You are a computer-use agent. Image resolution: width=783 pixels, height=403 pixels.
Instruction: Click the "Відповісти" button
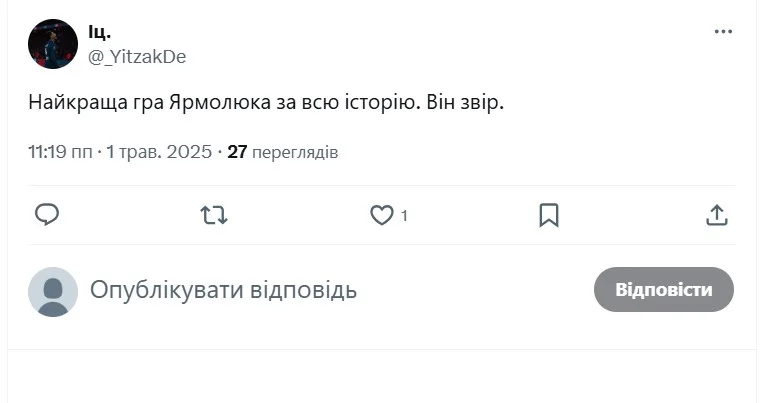(664, 290)
